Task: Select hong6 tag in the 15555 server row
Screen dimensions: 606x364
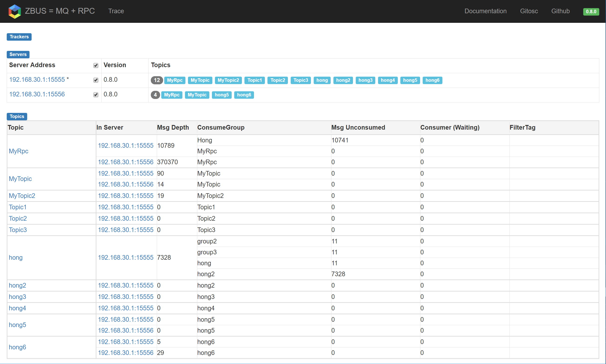Action: [432, 80]
